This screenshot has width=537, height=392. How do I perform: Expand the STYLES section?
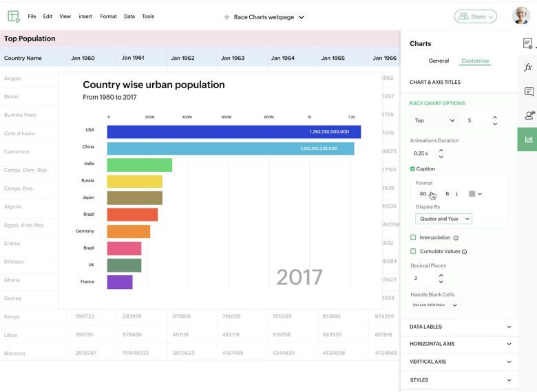coord(460,380)
